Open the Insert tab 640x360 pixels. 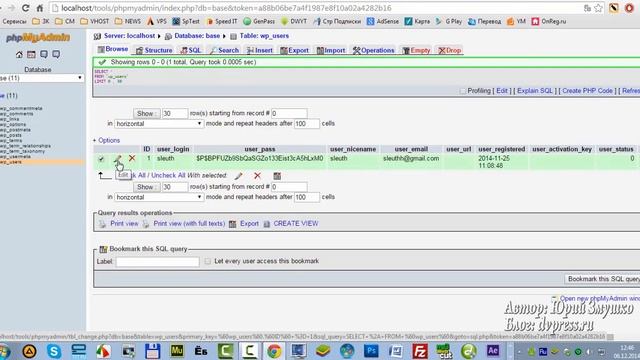coord(260,50)
